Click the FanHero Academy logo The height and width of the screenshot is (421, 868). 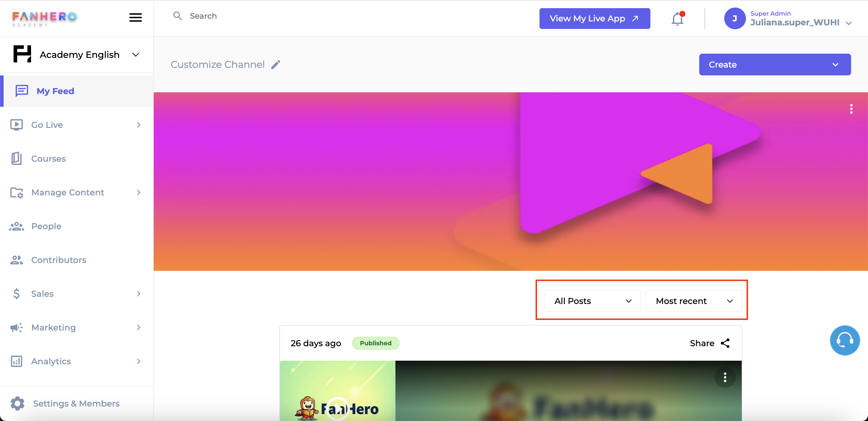[x=45, y=18]
